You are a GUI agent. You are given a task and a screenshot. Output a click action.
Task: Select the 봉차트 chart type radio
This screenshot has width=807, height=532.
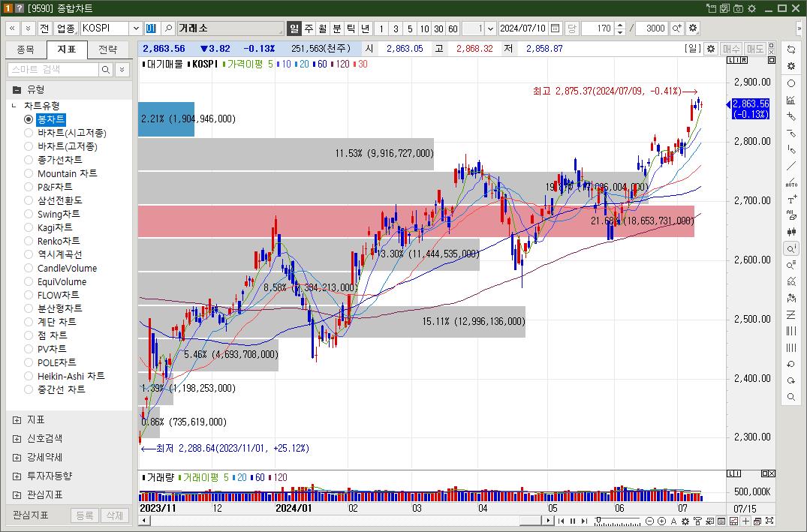29,119
